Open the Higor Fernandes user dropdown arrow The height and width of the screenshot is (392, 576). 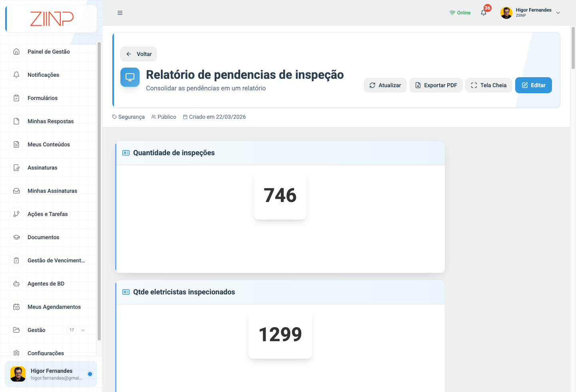[x=558, y=13]
